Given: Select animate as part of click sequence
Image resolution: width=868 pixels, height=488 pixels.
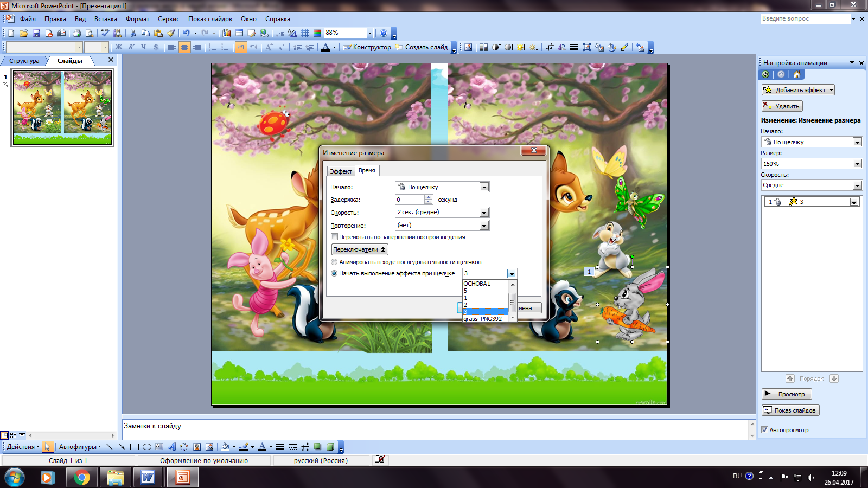Looking at the screenshot, I should point(334,262).
